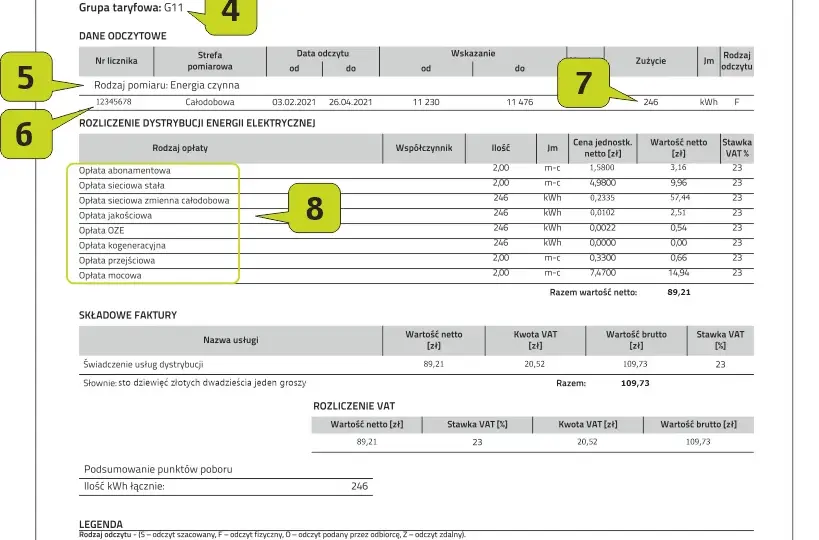This screenshot has width=819, height=540.
Task: Click the 'SKŁADOWE FAKTURY' section heading
Action: [x=128, y=315]
